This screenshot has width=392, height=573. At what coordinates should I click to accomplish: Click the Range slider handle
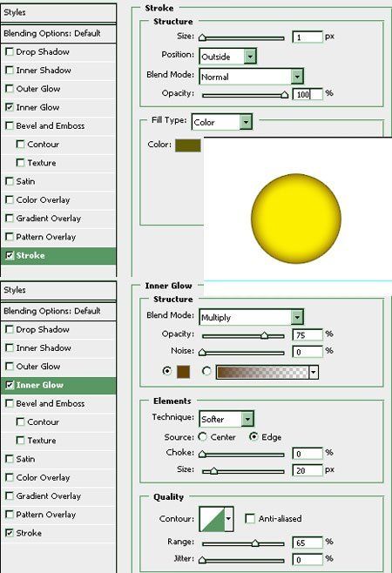255,543
